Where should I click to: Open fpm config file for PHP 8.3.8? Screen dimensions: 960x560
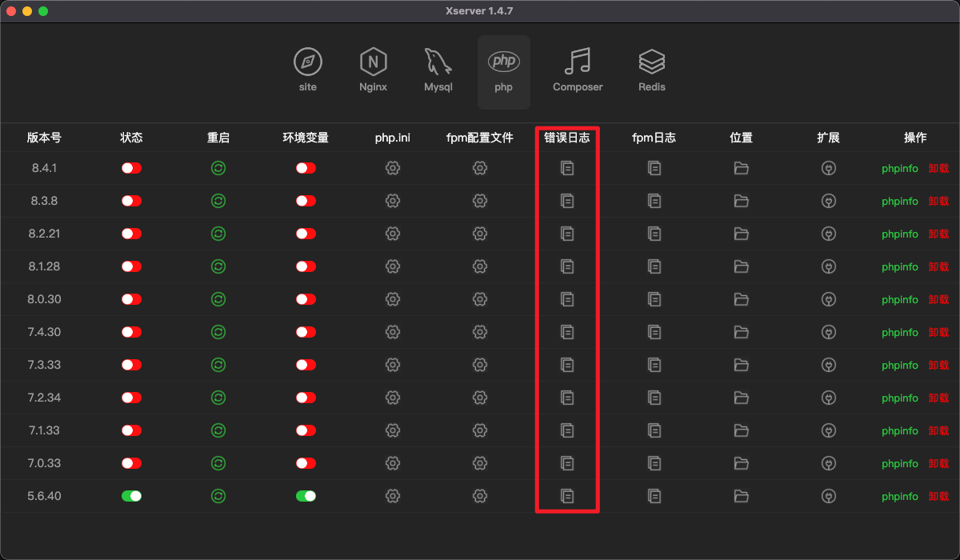pos(480,201)
